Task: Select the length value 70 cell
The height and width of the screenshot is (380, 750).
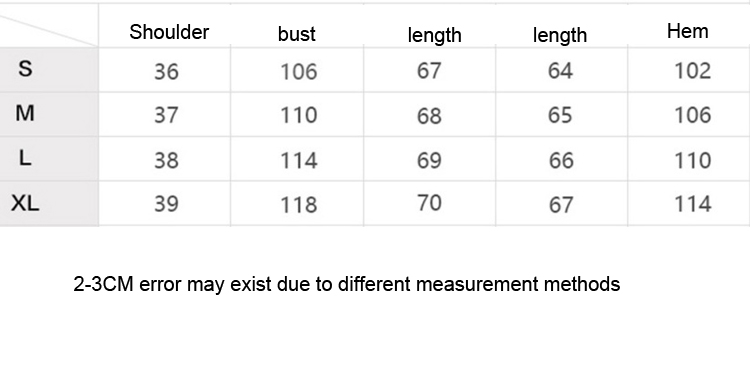Action: (x=429, y=203)
